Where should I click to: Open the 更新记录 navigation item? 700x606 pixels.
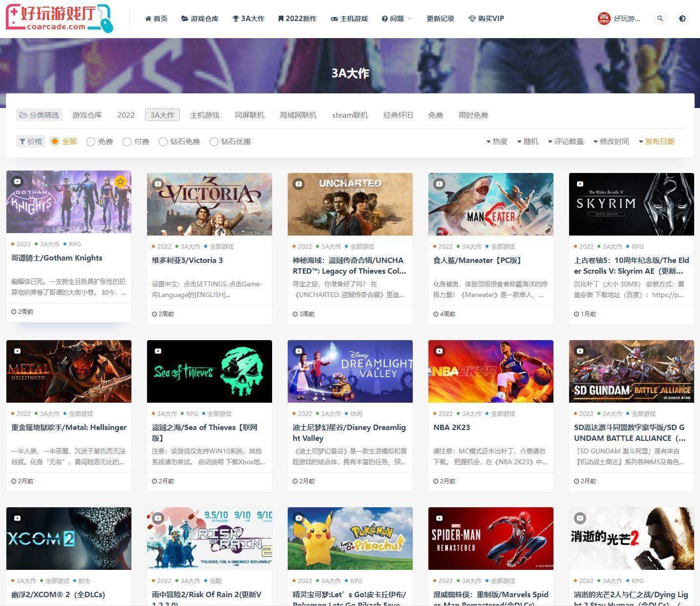click(440, 19)
